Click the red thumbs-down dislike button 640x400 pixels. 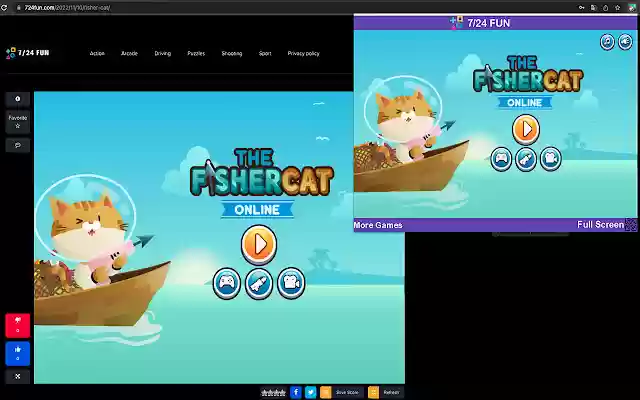pos(18,325)
